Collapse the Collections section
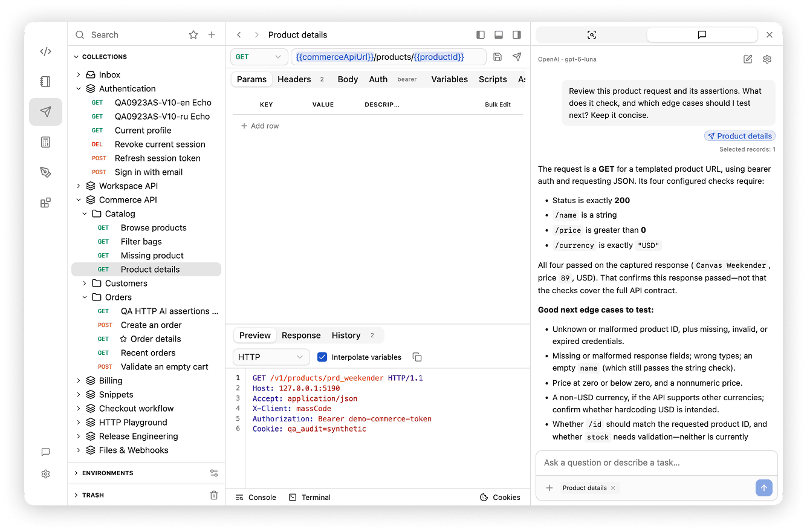 (76, 57)
